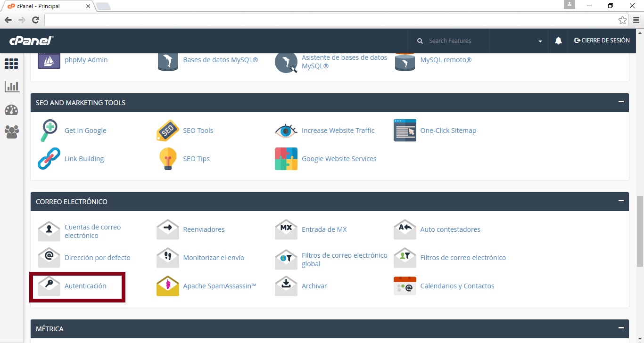Open the Google Website Services puzzle icon
644x343 pixels.
click(286, 159)
